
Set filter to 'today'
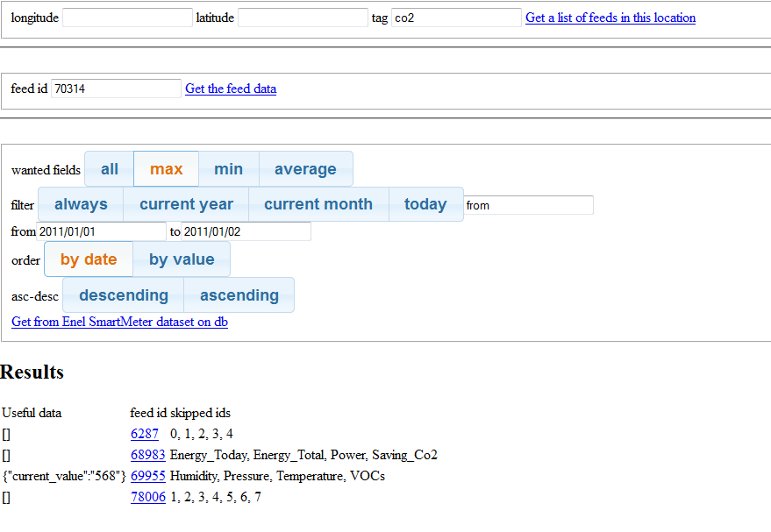425,204
